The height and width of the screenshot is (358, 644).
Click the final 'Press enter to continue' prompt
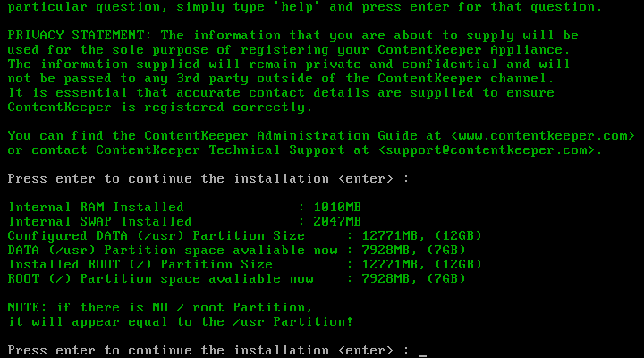[x=208, y=350]
